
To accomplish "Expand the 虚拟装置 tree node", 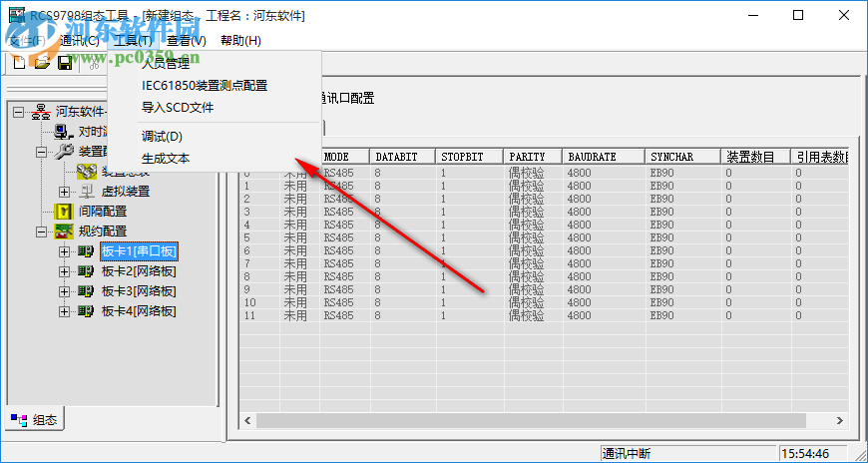I will coord(64,192).
